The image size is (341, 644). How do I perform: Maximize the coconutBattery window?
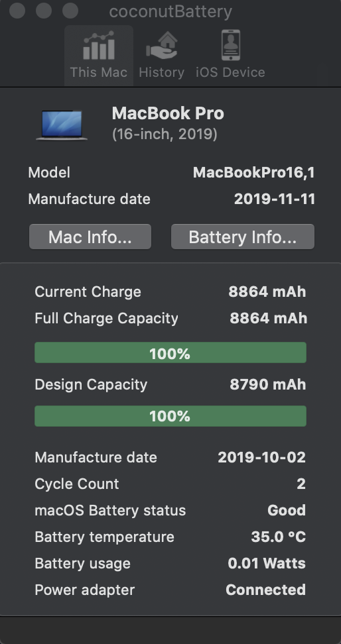click(x=70, y=10)
